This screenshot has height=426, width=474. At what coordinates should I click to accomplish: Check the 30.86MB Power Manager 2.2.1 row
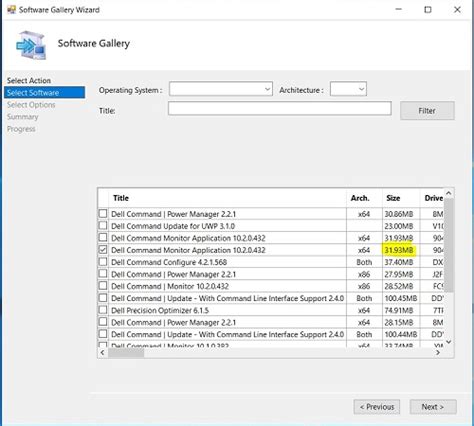coord(103,214)
